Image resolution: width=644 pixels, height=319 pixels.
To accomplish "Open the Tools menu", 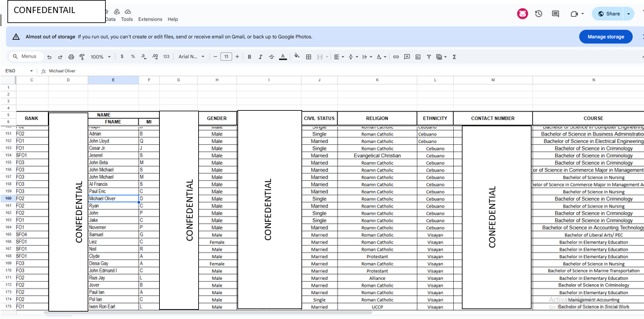I will (127, 19).
